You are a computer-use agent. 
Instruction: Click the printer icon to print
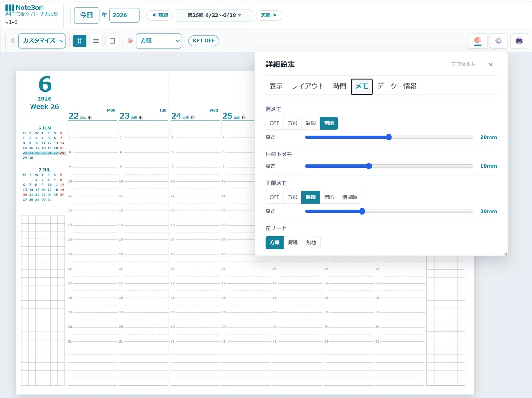pos(519,41)
